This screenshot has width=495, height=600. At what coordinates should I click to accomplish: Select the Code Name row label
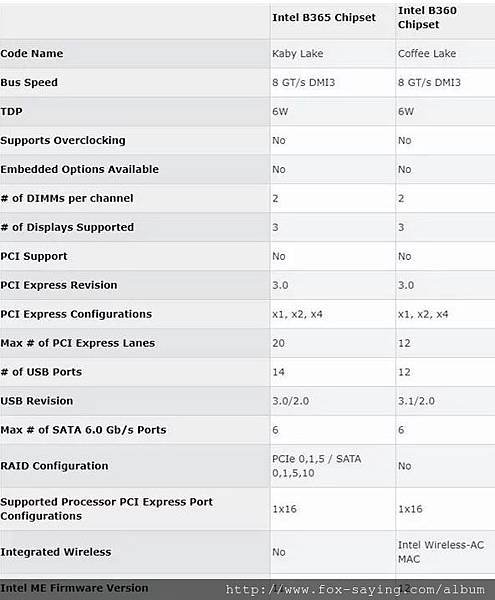(32, 54)
